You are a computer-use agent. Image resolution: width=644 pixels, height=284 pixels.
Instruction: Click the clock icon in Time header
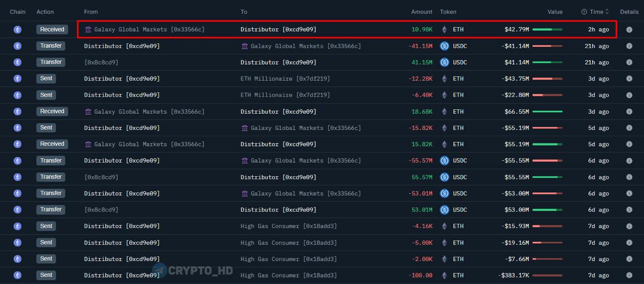click(584, 12)
